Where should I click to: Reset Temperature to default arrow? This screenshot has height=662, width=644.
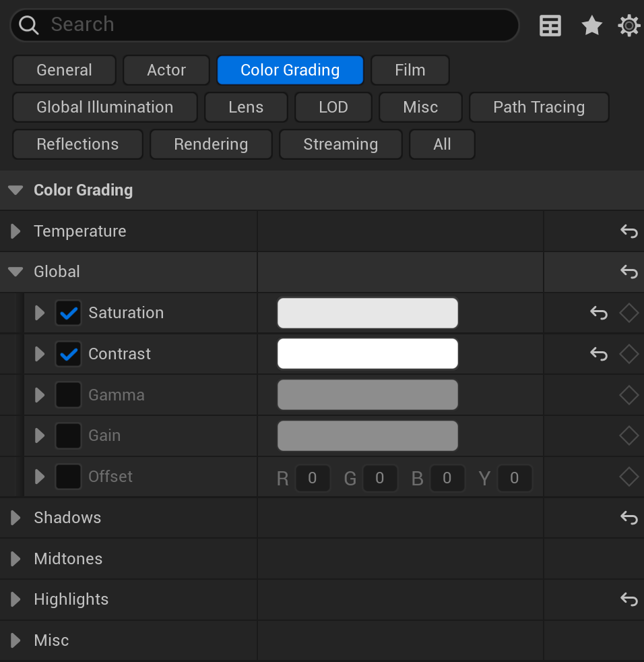(629, 231)
